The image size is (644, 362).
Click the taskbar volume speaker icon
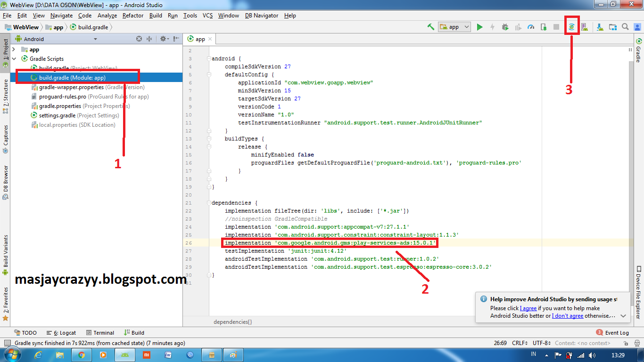(x=592, y=355)
